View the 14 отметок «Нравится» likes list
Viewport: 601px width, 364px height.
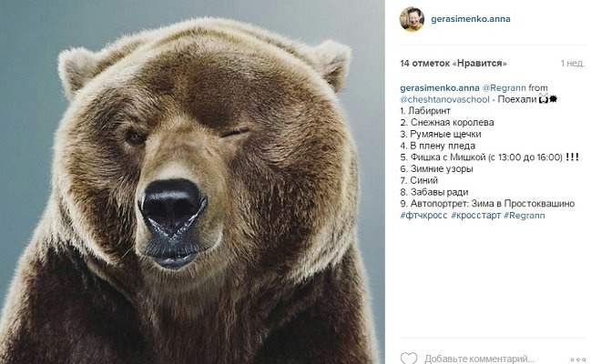pos(453,63)
